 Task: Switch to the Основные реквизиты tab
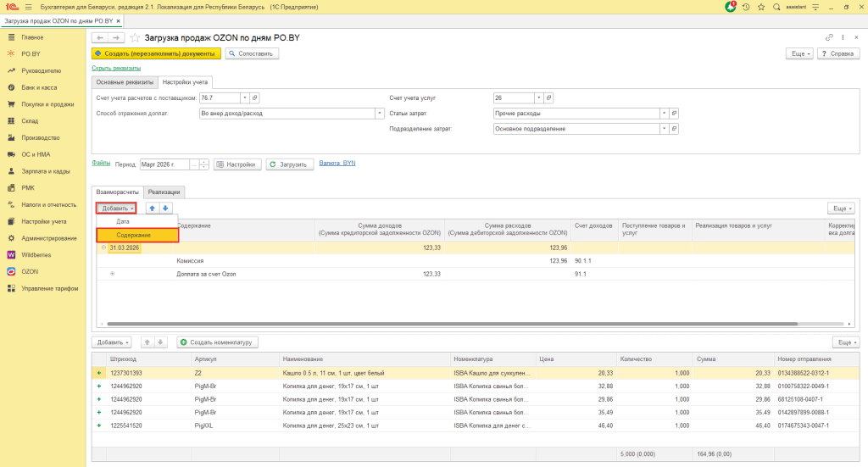125,82
